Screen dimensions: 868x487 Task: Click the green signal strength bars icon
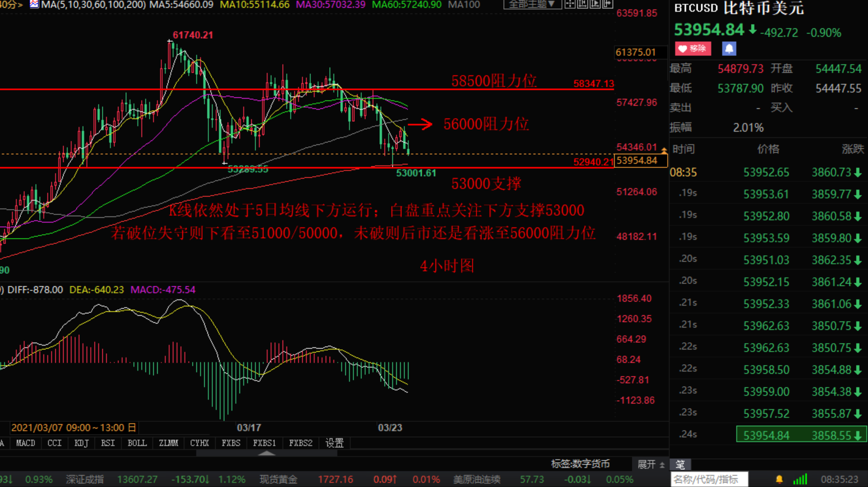(800, 479)
